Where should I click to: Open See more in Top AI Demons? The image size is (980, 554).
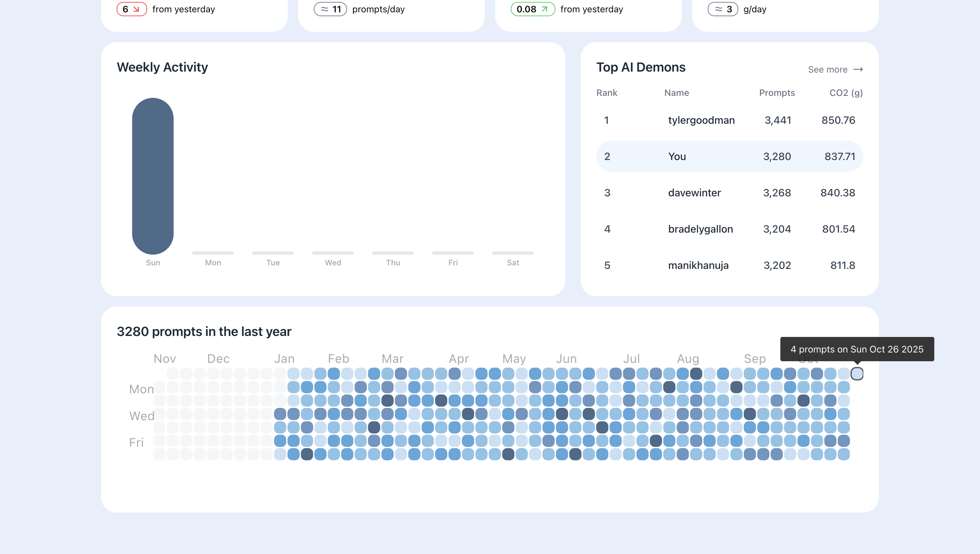827,69
